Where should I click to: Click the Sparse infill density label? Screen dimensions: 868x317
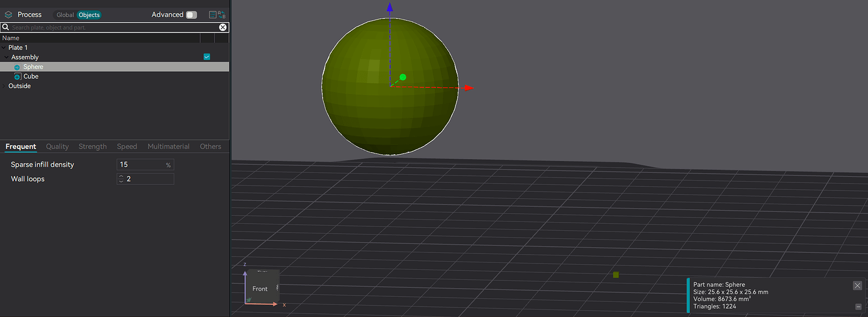[42, 165]
